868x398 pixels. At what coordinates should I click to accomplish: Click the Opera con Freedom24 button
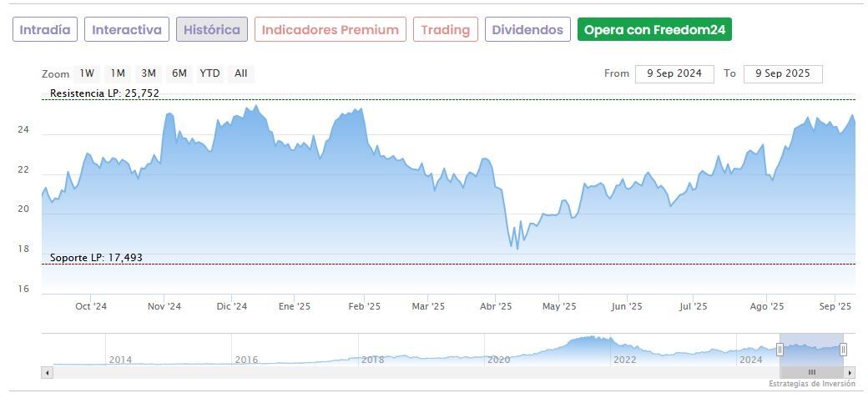[x=654, y=30]
